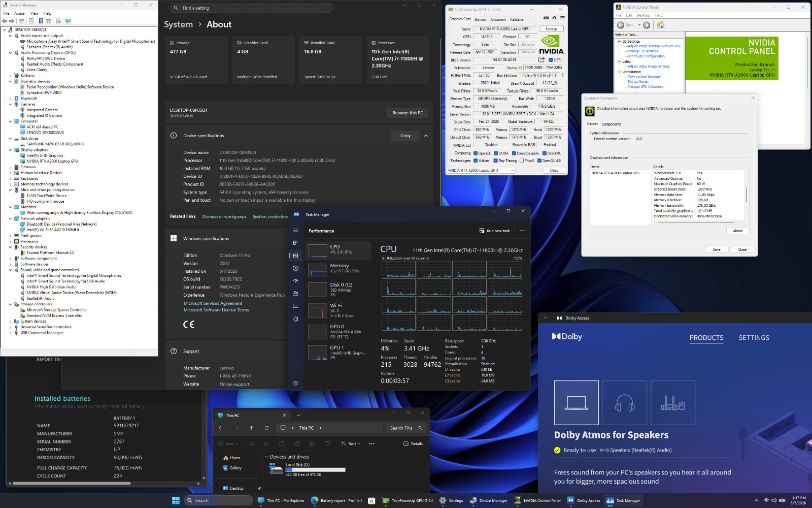Screen dimensions: 812x508
Task: Click Dolby Access back arrow
Action: [x=546, y=318]
